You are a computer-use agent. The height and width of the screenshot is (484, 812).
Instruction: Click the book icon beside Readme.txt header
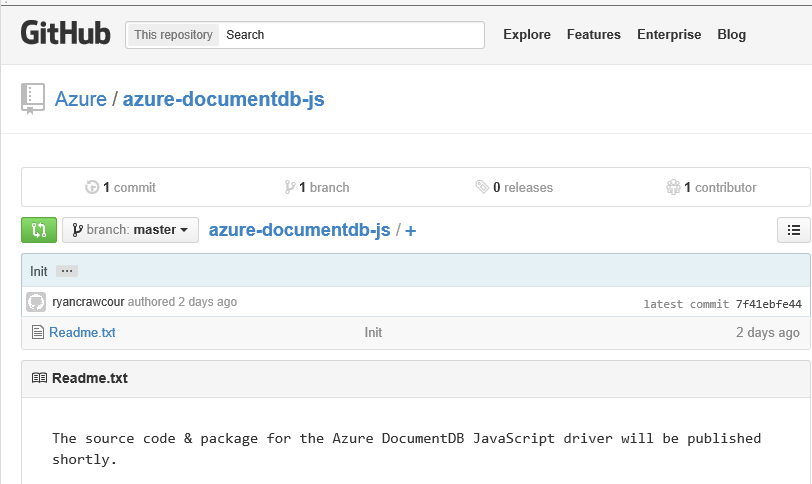click(x=39, y=378)
